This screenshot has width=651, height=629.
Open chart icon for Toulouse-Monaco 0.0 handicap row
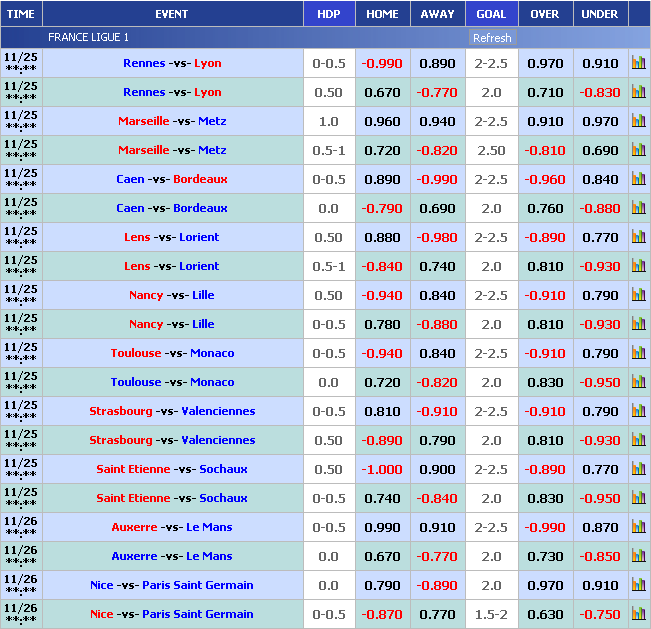click(x=638, y=382)
